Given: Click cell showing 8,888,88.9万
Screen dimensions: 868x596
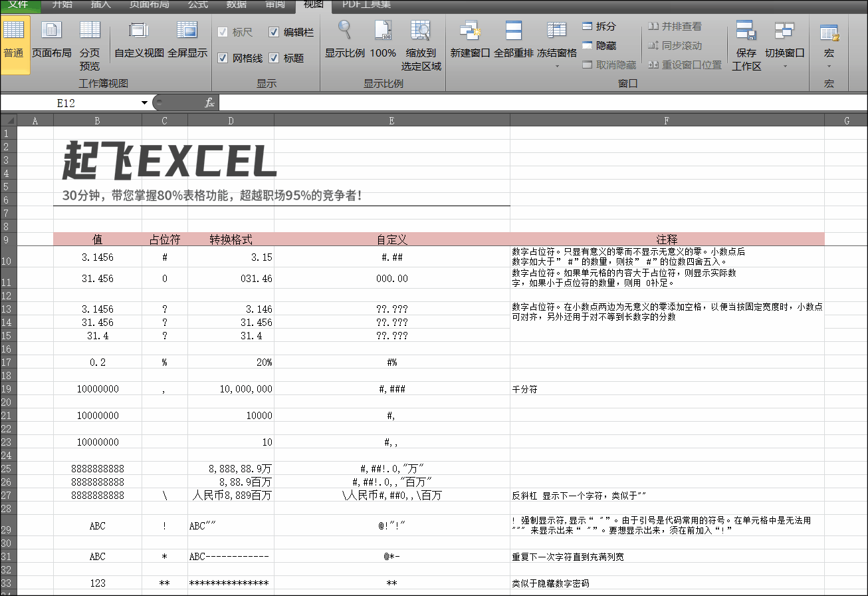Looking at the screenshot, I should click(231, 468).
